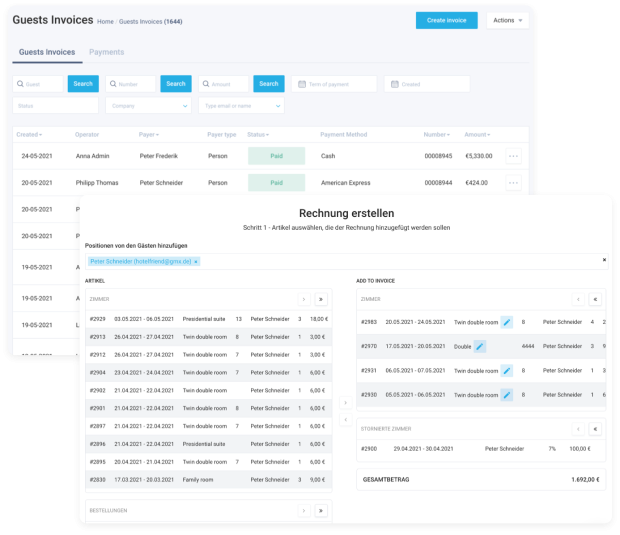
Task: Focus the Term of payment date field
Action: (x=334, y=84)
